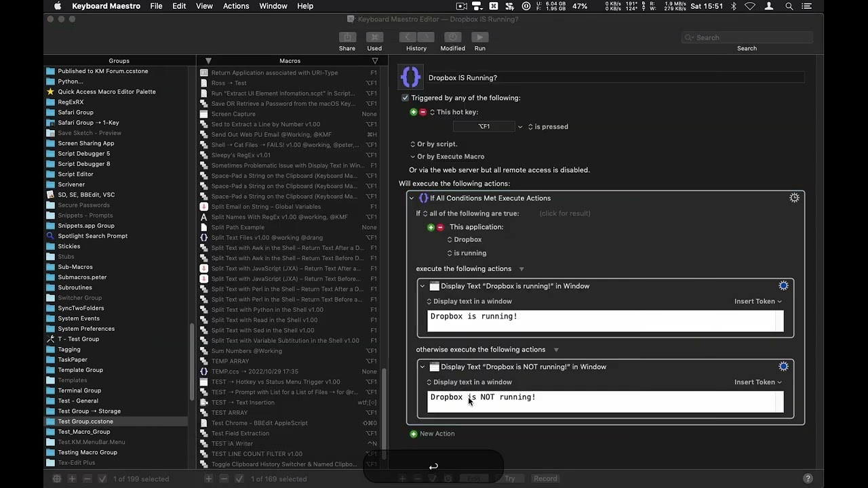
Task: Open the help question mark button
Action: [808, 479]
